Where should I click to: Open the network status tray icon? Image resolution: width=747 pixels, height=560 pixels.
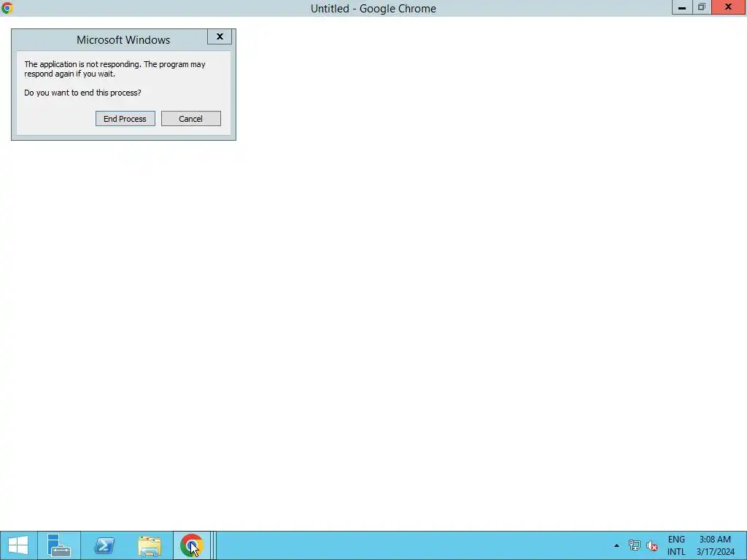(x=634, y=545)
